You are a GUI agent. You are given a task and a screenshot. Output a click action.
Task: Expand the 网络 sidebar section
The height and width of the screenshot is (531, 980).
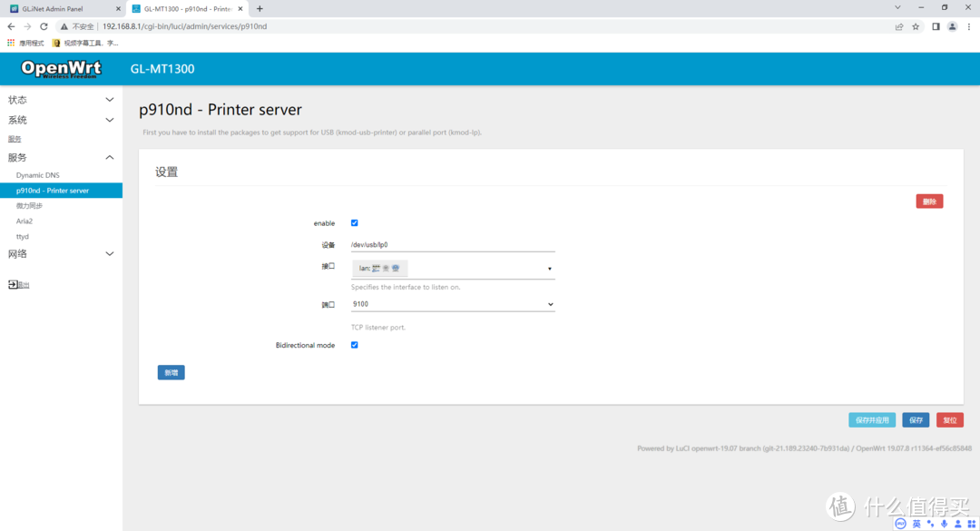pyautogui.click(x=60, y=254)
